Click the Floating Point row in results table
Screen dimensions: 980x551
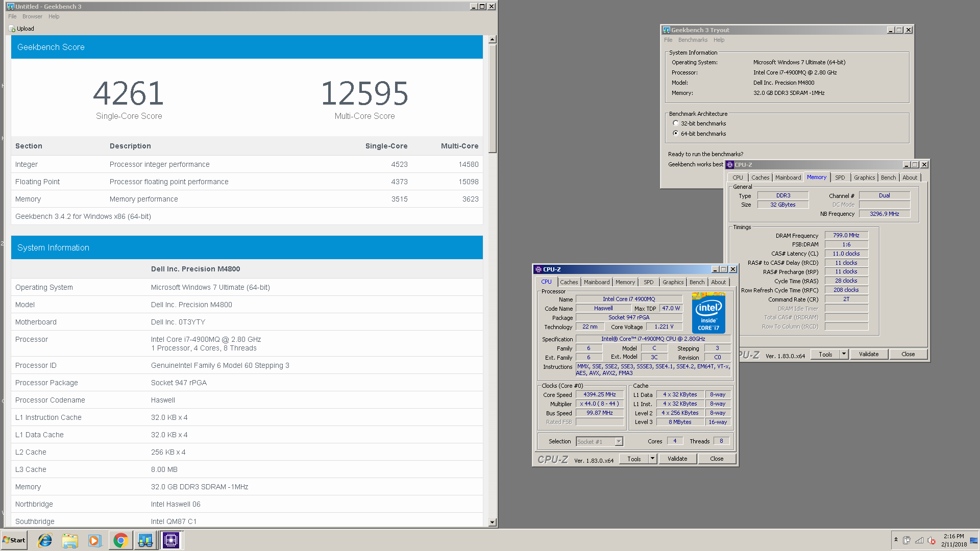(x=247, y=182)
